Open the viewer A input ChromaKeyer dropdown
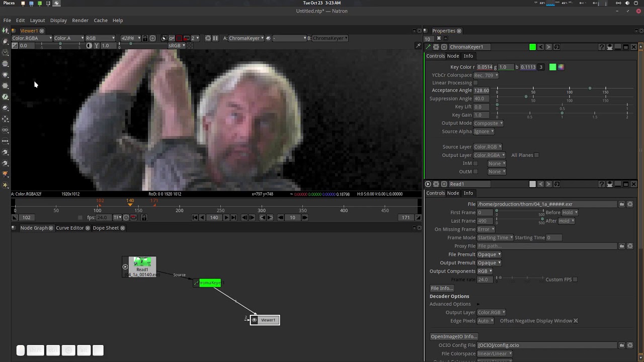644x362 pixels. pyautogui.click(x=247, y=38)
